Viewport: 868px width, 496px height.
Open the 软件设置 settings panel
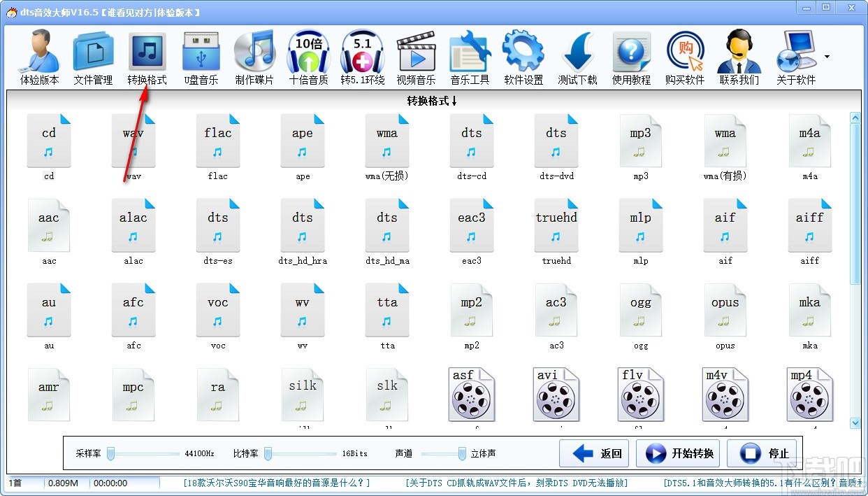[x=523, y=56]
